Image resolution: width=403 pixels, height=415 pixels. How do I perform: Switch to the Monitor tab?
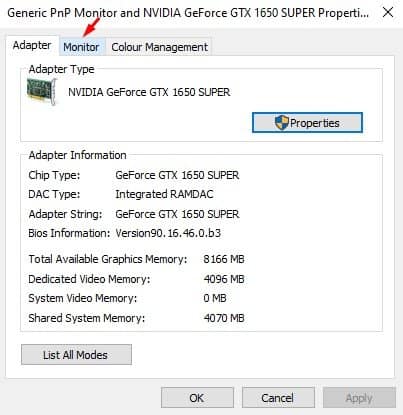pos(81,47)
